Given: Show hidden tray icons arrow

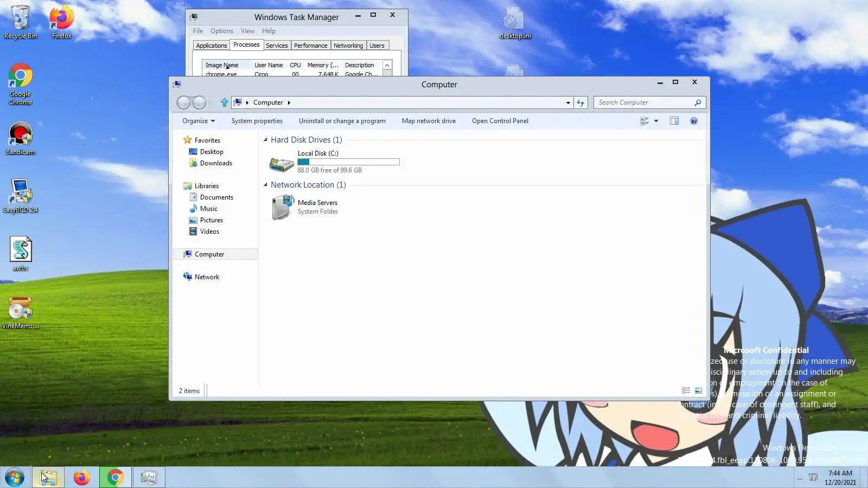Looking at the screenshot, I should [x=799, y=478].
